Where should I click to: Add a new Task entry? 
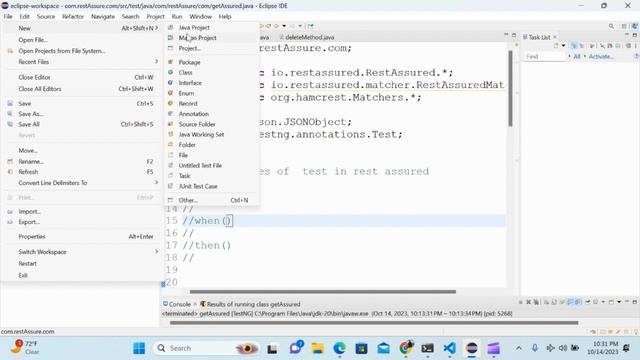(184, 176)
